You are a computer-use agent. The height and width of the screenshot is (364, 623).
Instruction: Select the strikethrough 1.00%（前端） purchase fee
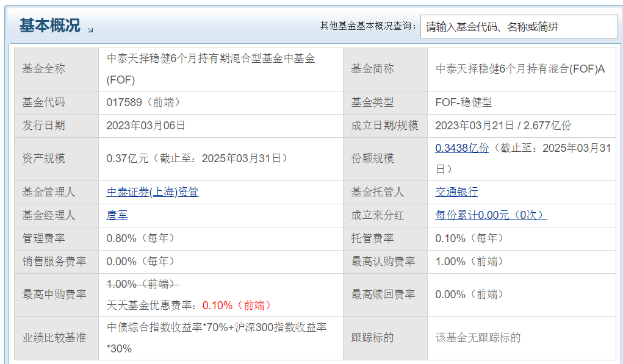pyautogui.click(x=143, y=284)
